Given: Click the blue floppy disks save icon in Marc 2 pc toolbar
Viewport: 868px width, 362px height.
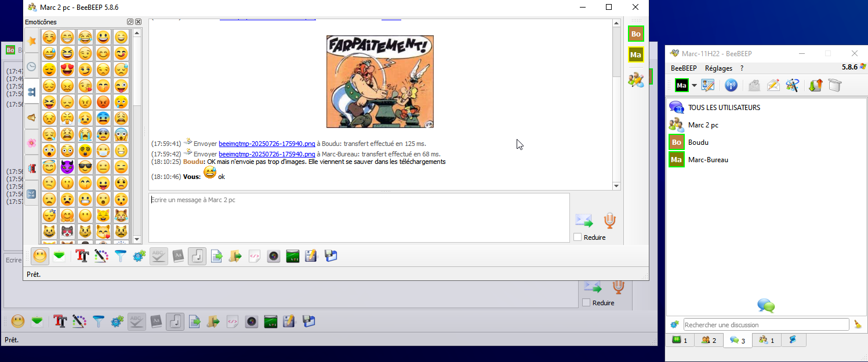Looking at the screenshot, I should tap(331, 255).
